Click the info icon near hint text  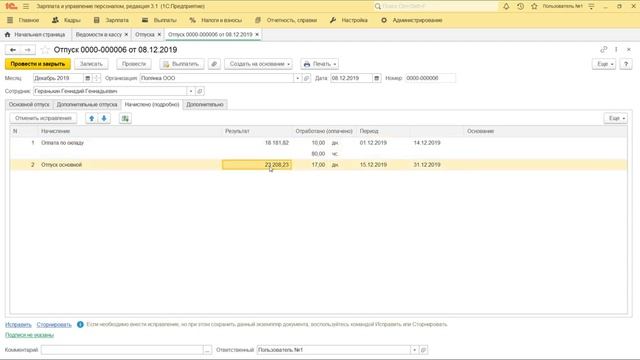pos(80,324)
